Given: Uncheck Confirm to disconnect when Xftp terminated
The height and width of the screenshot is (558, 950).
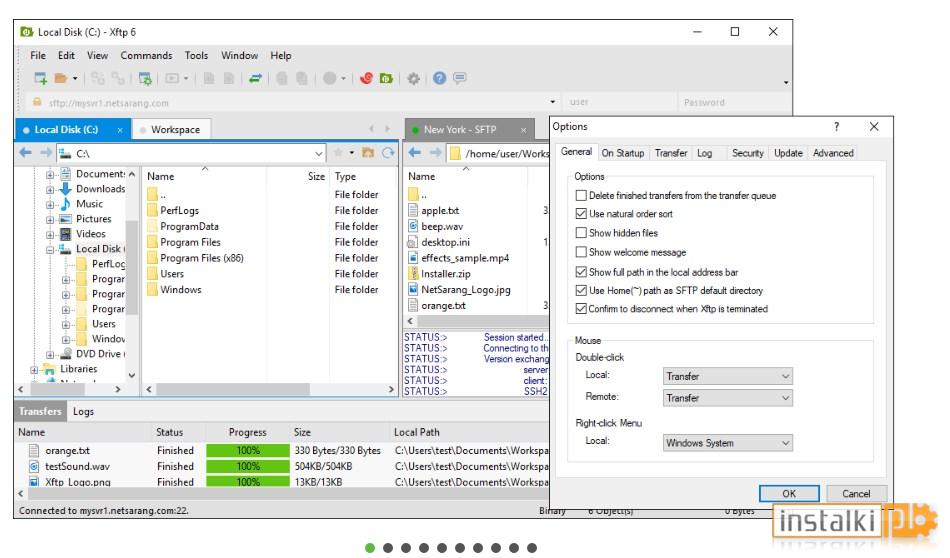Looking at the screenshot, I should point(581,308).
